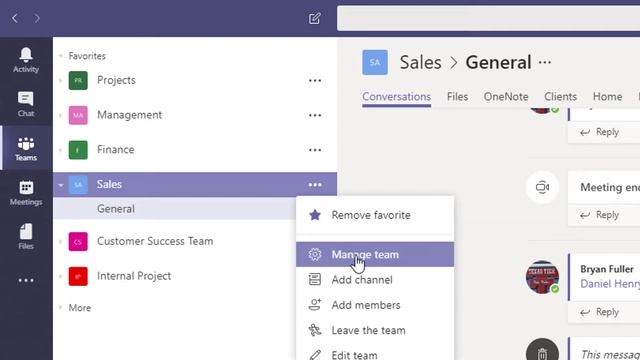Reply to the topmost conversation thread

[x=600, y=132]
